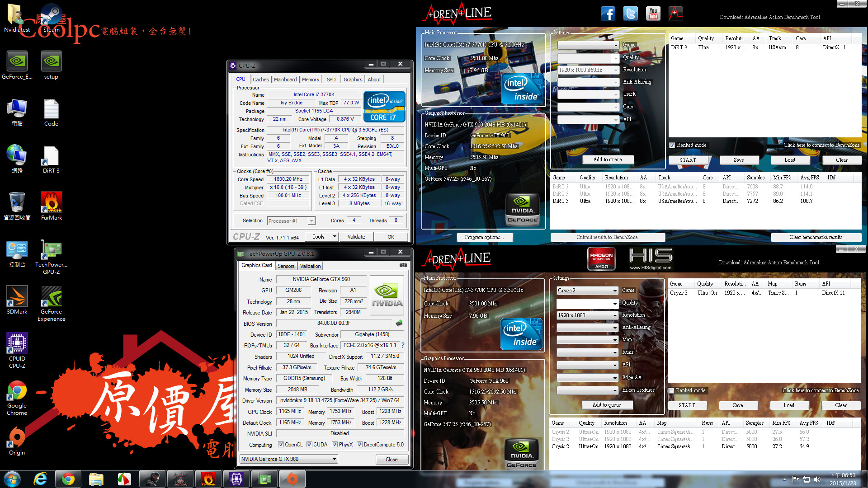This screenshot has width=868, height=488.
Task: Open the Windows Start button
Action: click(x=12, y=479)
